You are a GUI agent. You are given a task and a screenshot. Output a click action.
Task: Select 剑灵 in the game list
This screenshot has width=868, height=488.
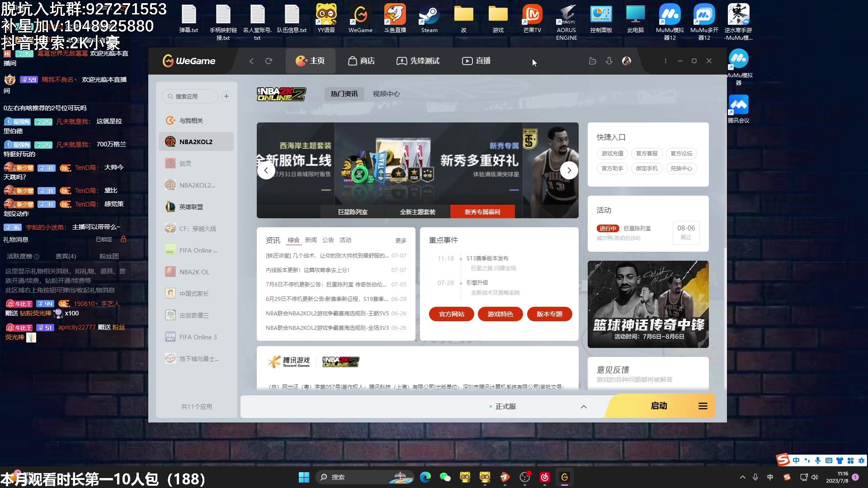(196, 164)
